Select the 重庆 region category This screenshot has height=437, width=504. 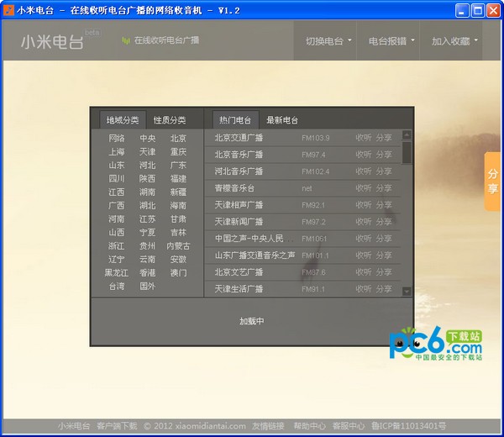(178, 152)
